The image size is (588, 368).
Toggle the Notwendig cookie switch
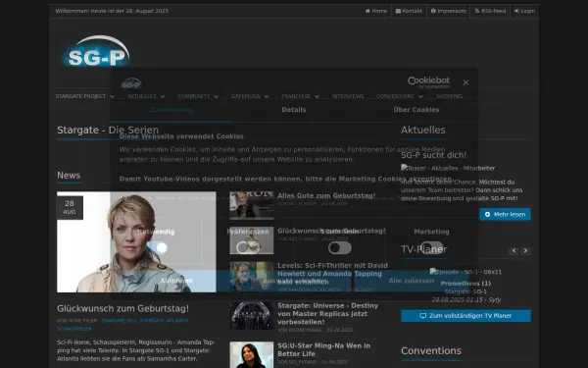pos(157,248)
